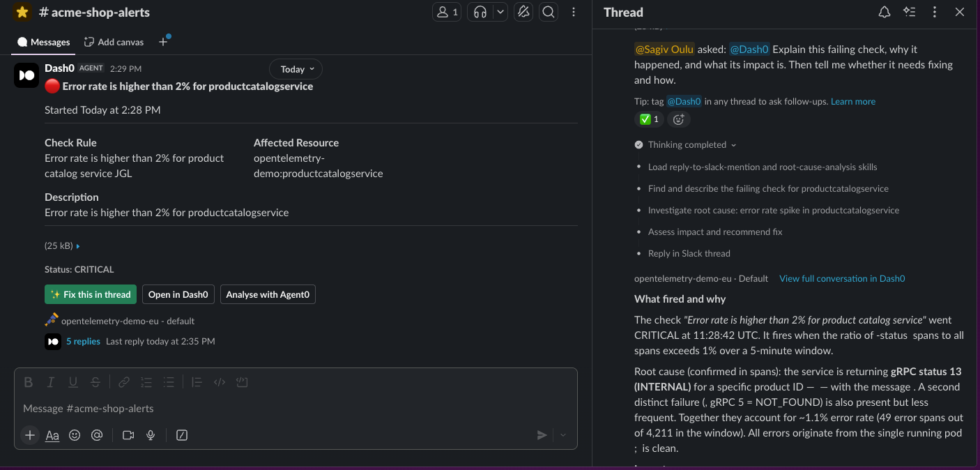Open the huddle options dropdown chevron
This screenshot has height=470, width=980.
click(500, 12)
